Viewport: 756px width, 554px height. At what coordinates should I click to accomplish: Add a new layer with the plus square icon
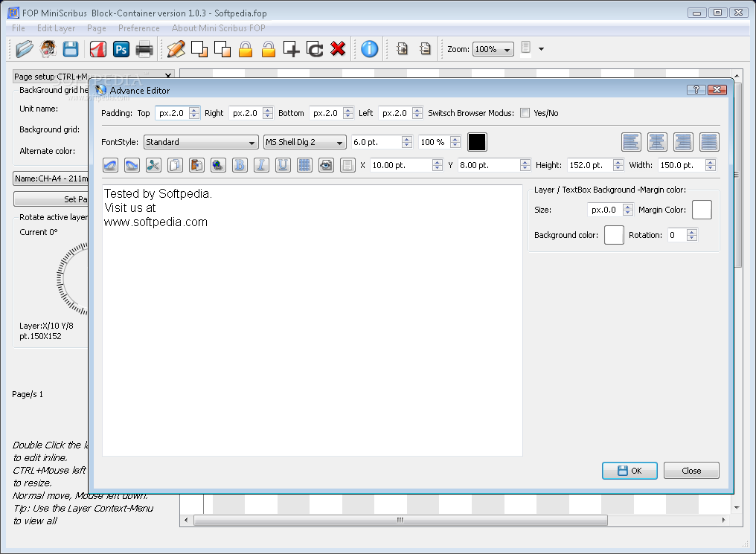click(x=291, y=49)
